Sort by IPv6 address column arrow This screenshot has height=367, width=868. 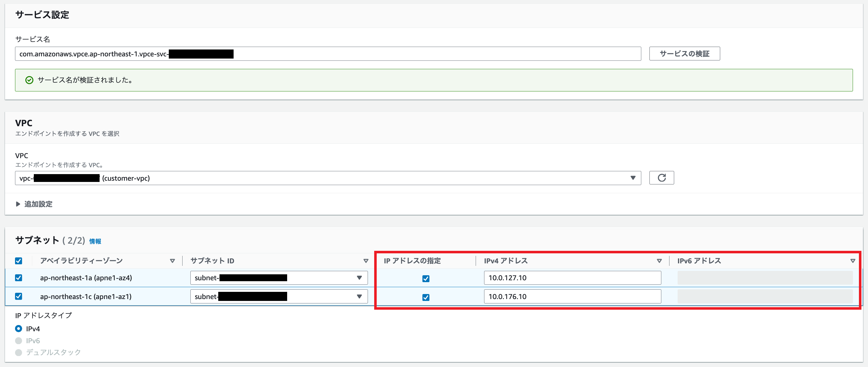tap(852, 261)
